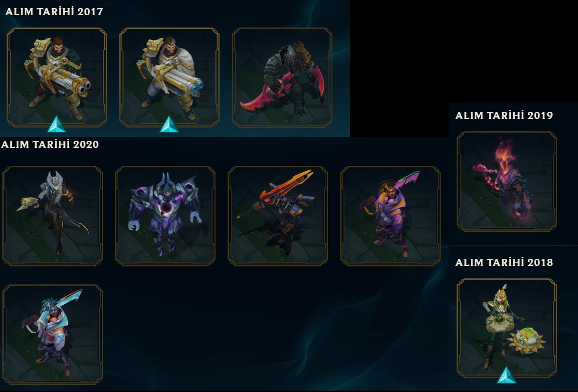The image size is (578, 392).
Task: Click the golden Graves character's large gun
Action: tap(62, 83)
